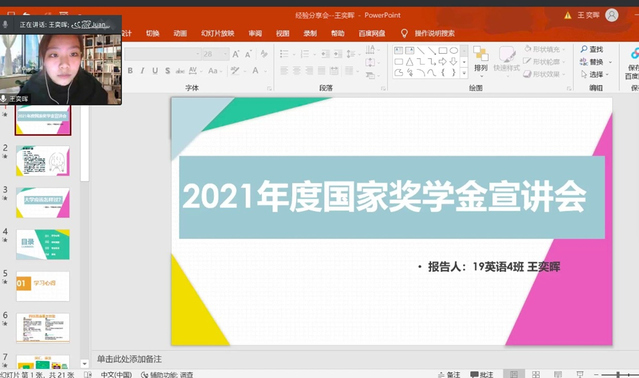
Task: Click the Replace (替换) button
Action: 595,62
